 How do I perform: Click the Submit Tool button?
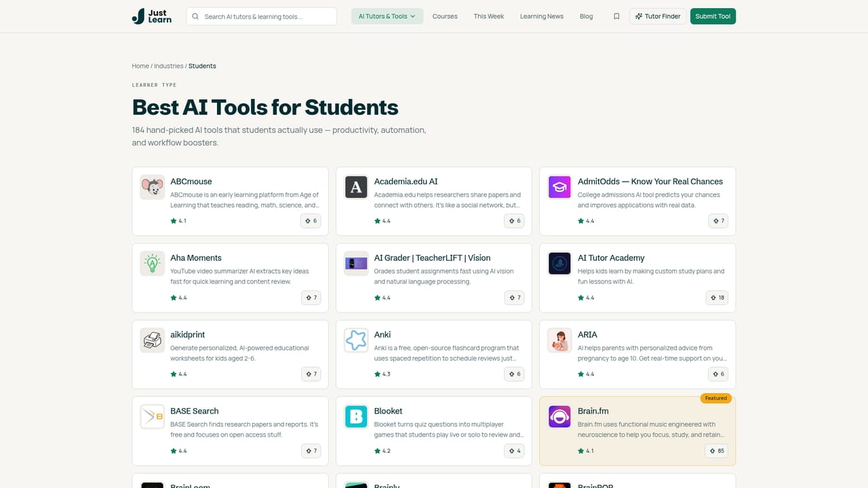(x=713, y=16)
